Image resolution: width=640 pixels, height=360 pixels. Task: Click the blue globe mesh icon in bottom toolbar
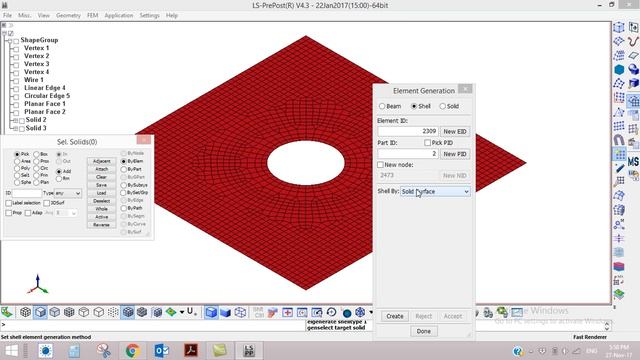360,312
